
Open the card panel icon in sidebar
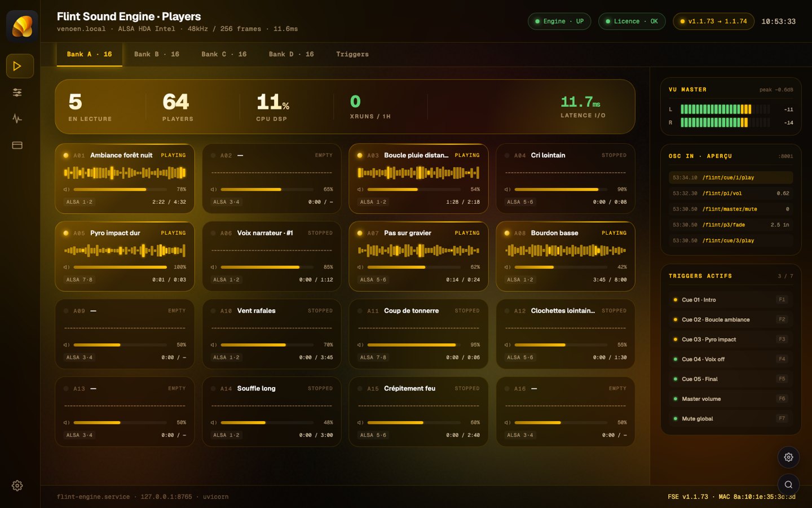[x=17, y=145]
